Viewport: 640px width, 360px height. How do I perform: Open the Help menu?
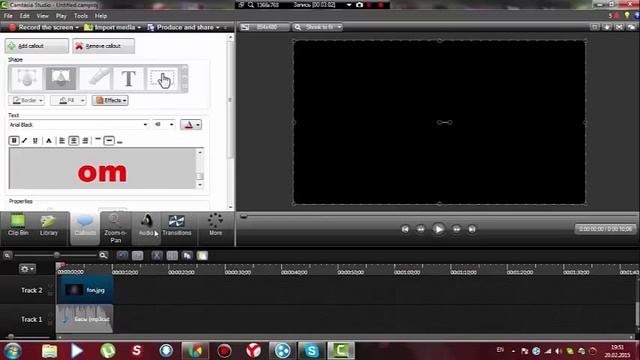(101, 16)
